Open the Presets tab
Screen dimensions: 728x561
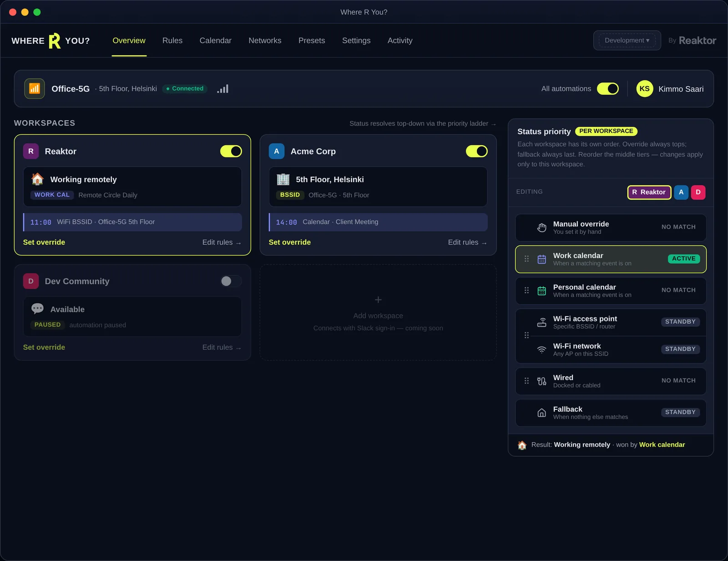coord(312,41)
